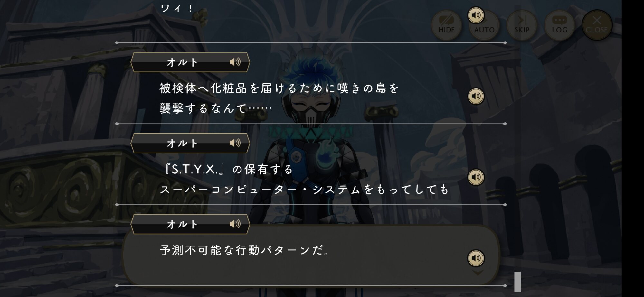Tap the HIDE button
The image size is (644, 297).
[x=446, y=25]
